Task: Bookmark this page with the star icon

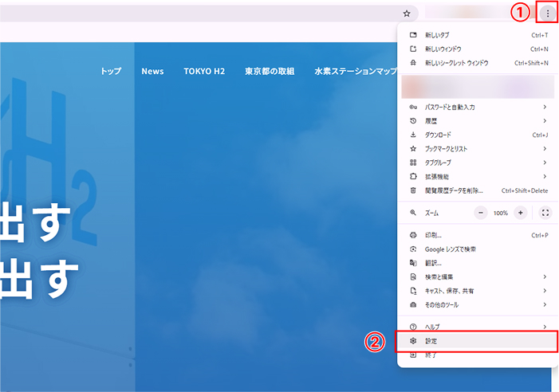Action: coord(407,14)
